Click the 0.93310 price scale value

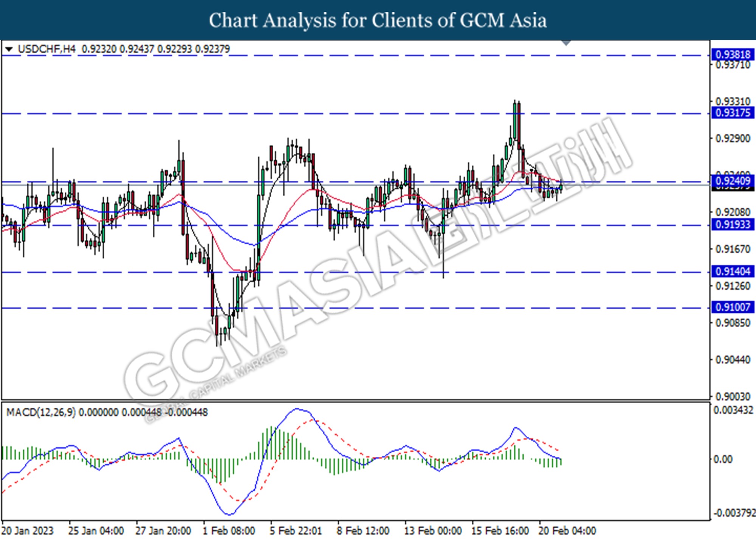pos(733,102)
